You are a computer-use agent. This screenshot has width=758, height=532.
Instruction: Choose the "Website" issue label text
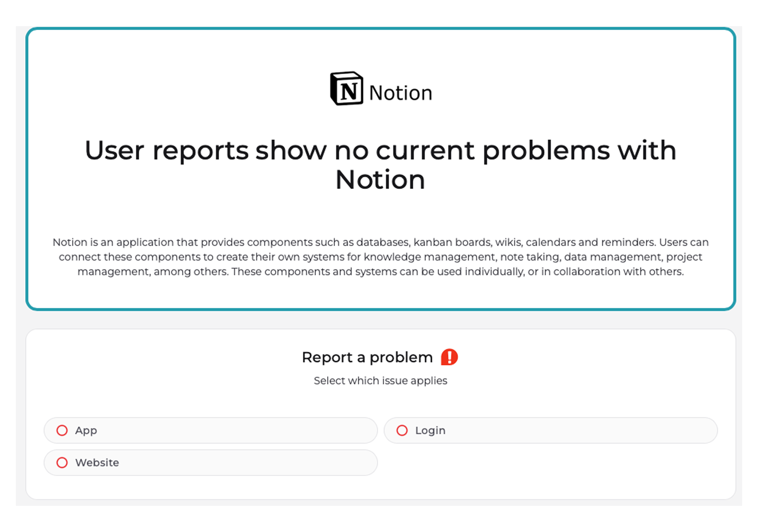(x=97, y=463)
